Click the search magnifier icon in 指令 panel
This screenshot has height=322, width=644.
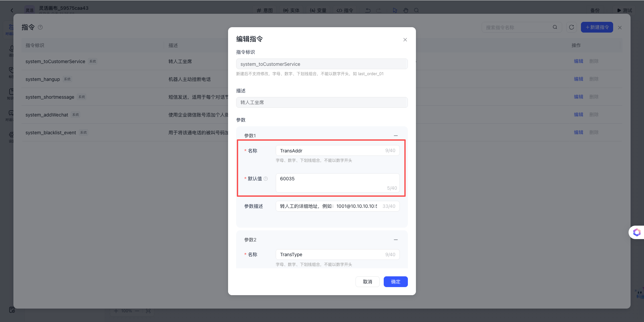coord(555,27)
